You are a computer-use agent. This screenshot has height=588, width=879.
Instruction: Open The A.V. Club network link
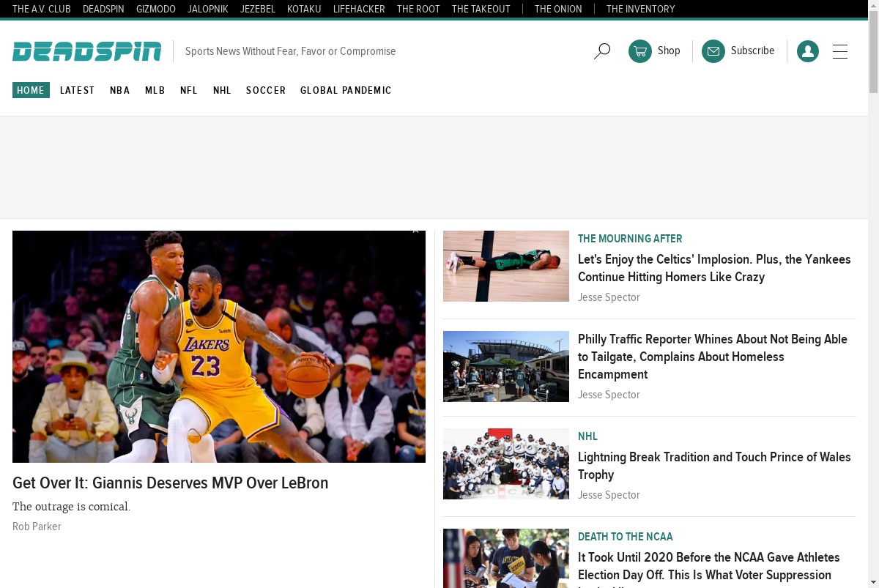pyautogui.click(x=42, y=10)
